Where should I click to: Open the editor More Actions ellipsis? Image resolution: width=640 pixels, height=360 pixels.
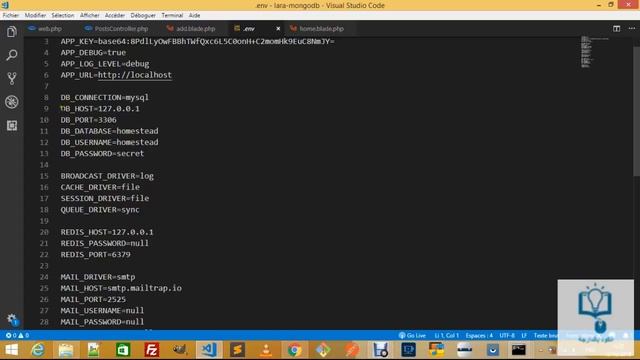pyautogui.click(x=631, y=29)
